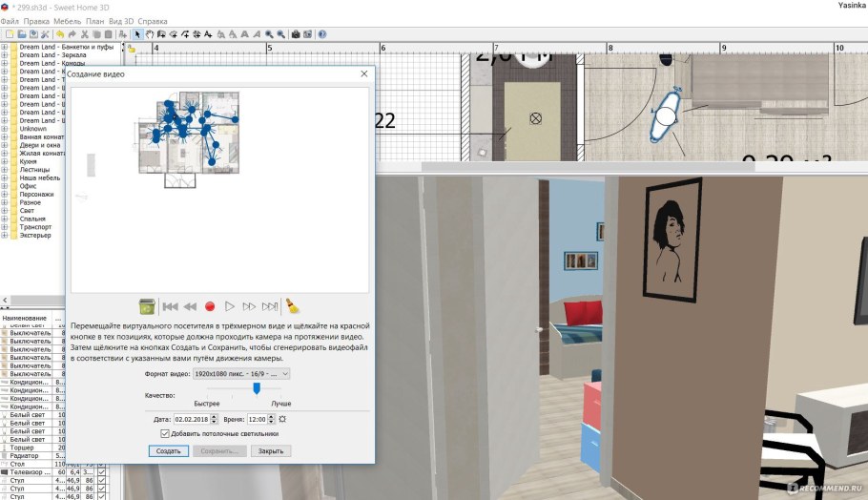Click the broom icon to clear camera path
Screen dimensions: 868x500
click(294, 306)
